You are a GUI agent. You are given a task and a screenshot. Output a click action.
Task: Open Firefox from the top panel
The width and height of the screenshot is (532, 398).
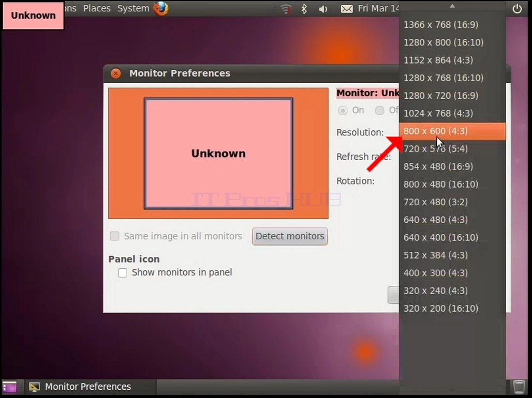[x=161, y=8]
